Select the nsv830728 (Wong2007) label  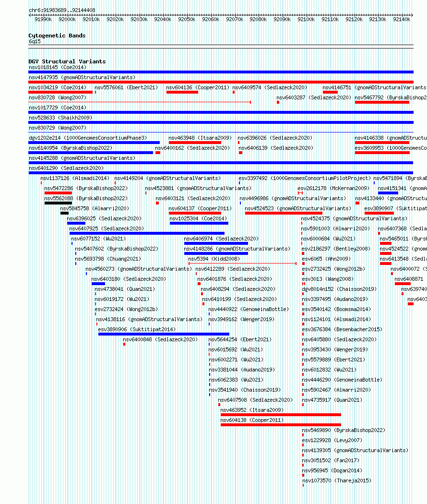[x=58, y=98]
